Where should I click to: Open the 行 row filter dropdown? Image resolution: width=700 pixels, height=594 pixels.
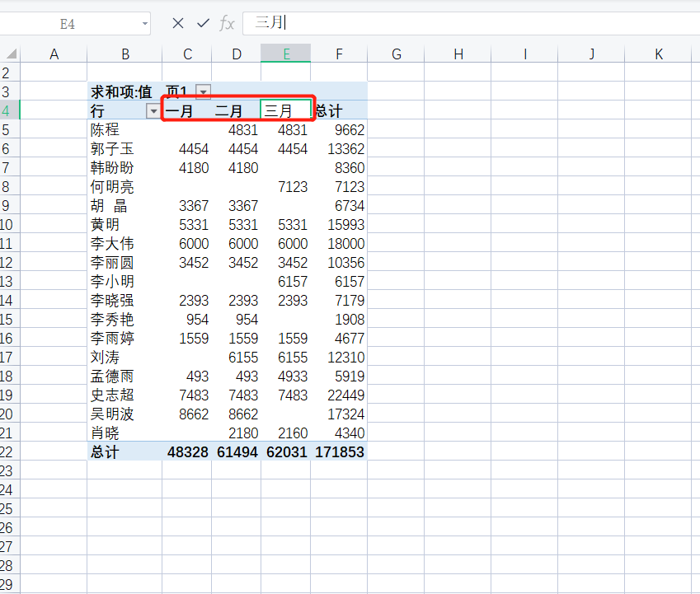click(x=153, y=110)
